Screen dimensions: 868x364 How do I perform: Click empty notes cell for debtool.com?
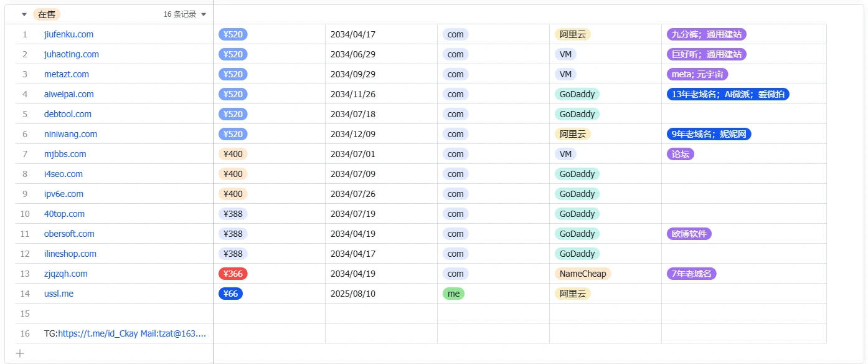pyautogui.click(x=743, y=114)
